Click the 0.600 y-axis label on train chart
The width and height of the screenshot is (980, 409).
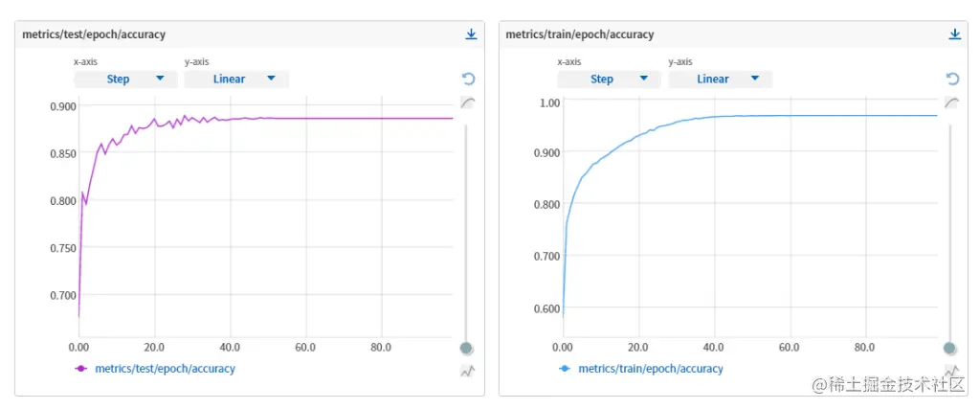pyautogui.click(x=548, y=307)
